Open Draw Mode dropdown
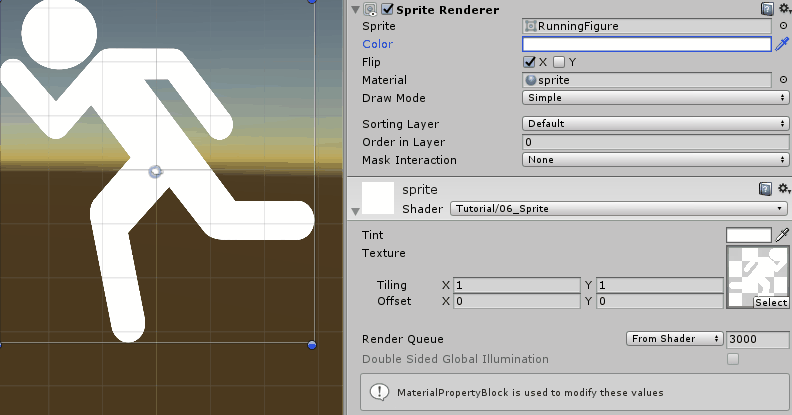The image size is (792, 415). click(656, 98)
